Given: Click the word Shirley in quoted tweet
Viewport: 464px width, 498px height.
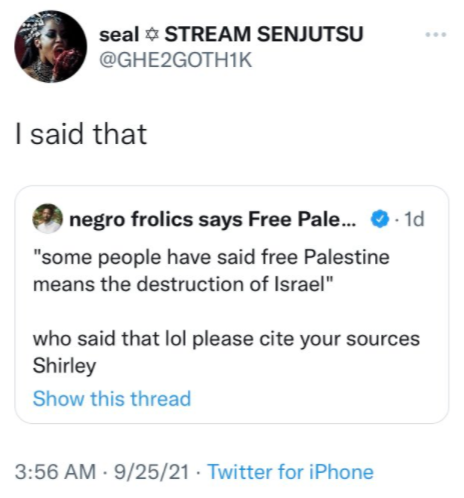Looking at the screenshot, I should pyautogui.click(x=64, y=366).
